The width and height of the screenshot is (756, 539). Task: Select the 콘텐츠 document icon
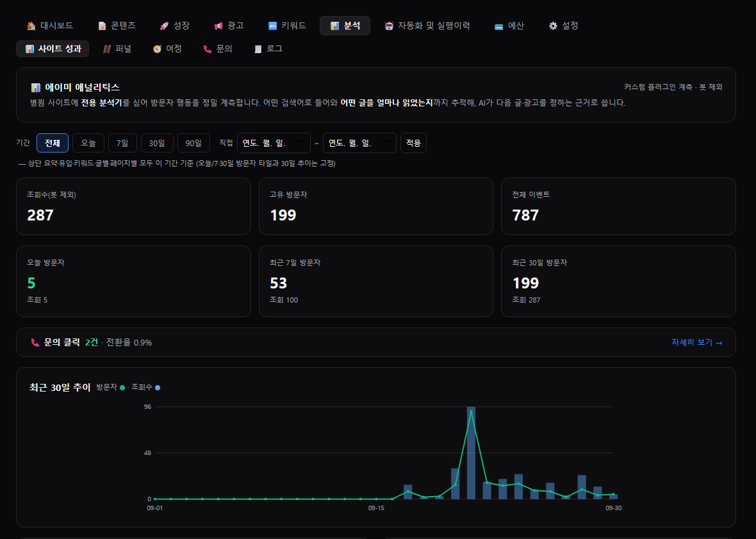[x=103, y=26]
